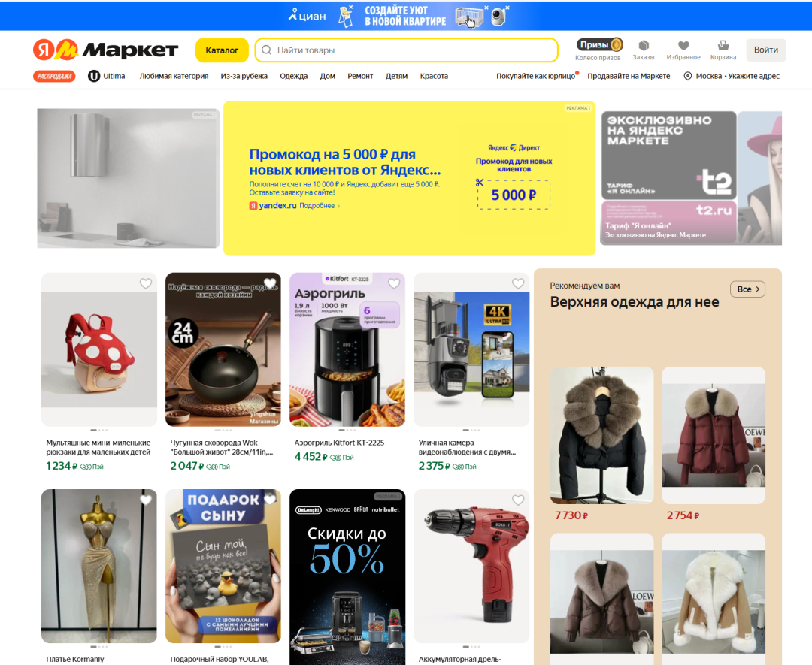Follow the Продавайте на Маркете link
This screenshot has width=812, height=665.
pyautogui.click(x=629, y=76)
